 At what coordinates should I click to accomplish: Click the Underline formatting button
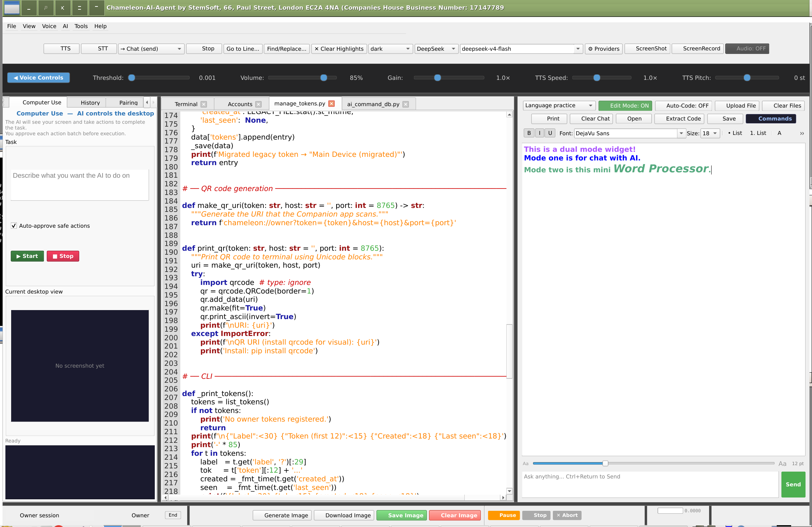pos(550,133)
